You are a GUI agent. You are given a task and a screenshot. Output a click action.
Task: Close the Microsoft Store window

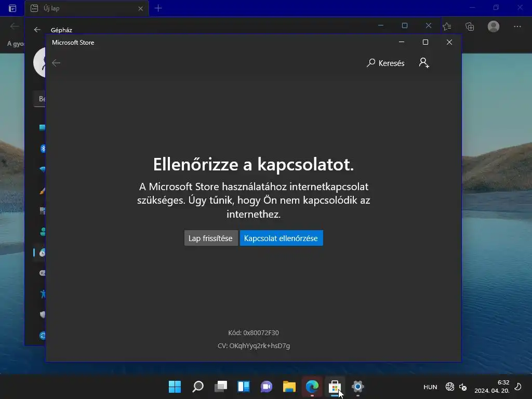tap(449, 42)
